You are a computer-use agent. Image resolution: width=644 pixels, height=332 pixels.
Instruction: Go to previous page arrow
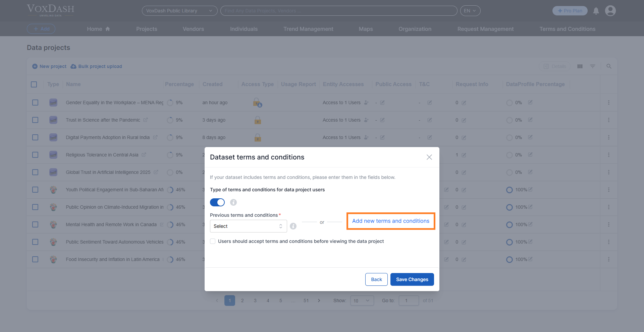click(217, 301)
